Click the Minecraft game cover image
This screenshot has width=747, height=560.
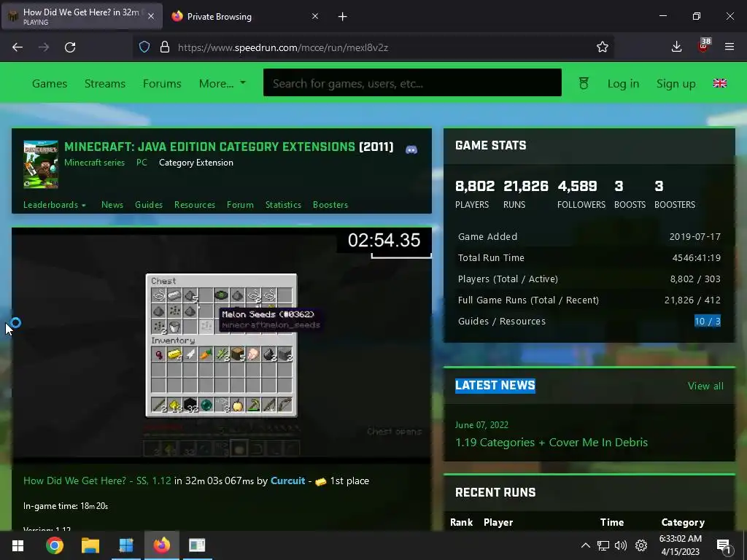(x=41, y=164)
